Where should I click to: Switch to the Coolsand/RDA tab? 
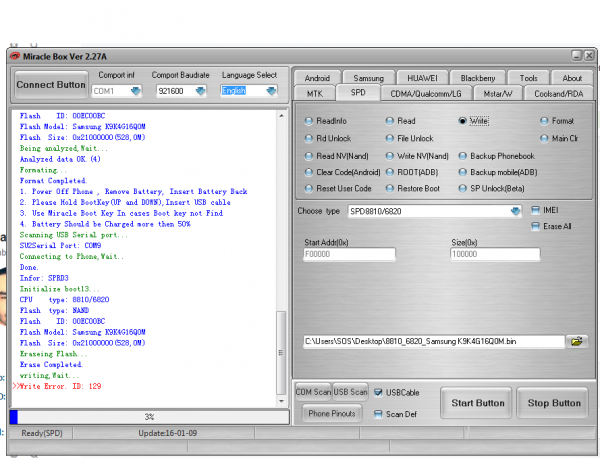click(x=558, y=94)
